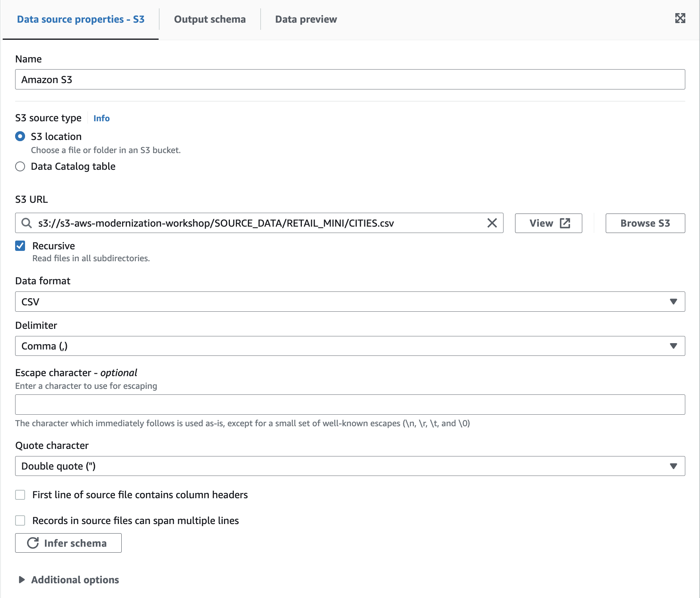Open the Quote character dropdown
This screenshot has width=700, height=598.
point(350,466)
